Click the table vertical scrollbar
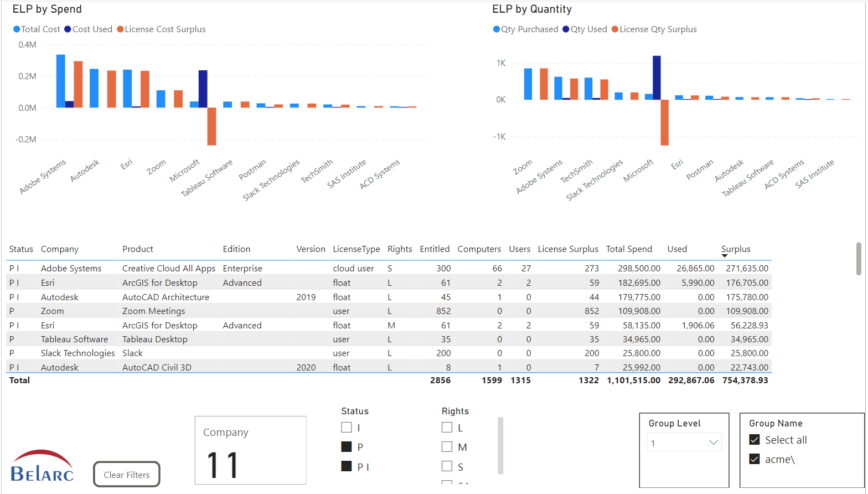 click(x=859, y=259)
